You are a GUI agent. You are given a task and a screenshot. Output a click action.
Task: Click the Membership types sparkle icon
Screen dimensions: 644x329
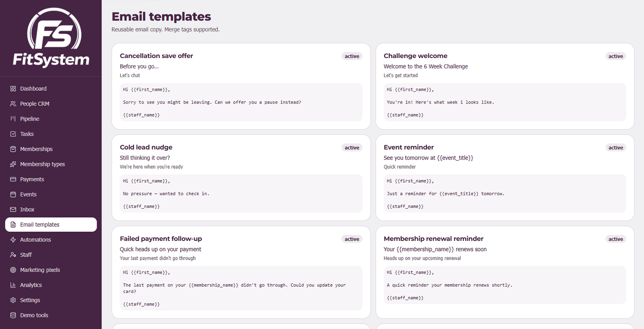coord(13,164)
